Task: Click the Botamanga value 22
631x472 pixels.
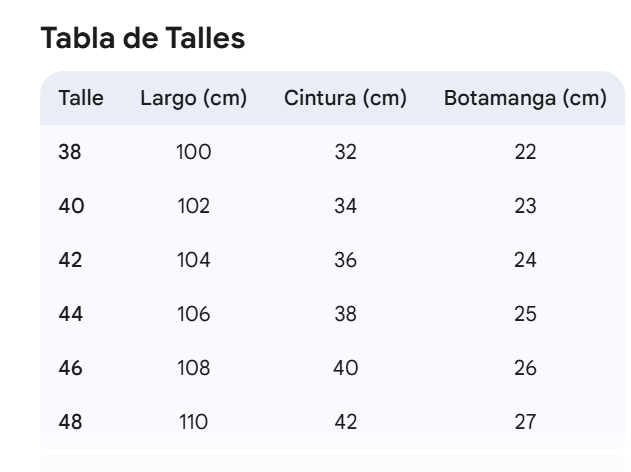Action: pyautogui.click(x=525, y=152)
